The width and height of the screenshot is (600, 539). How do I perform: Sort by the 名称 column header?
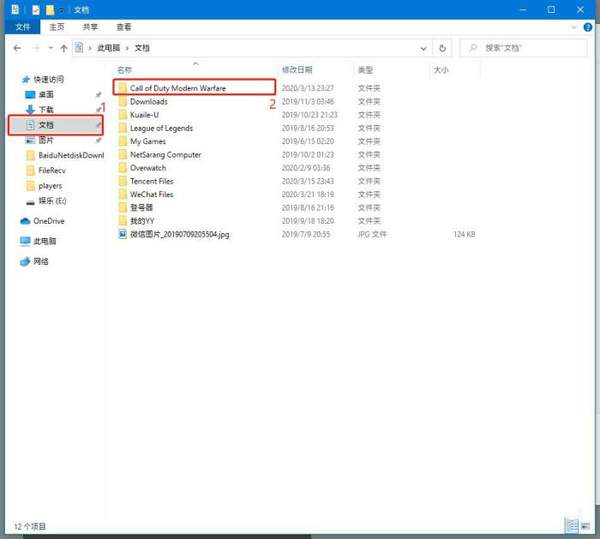click(x=124, y=70)
